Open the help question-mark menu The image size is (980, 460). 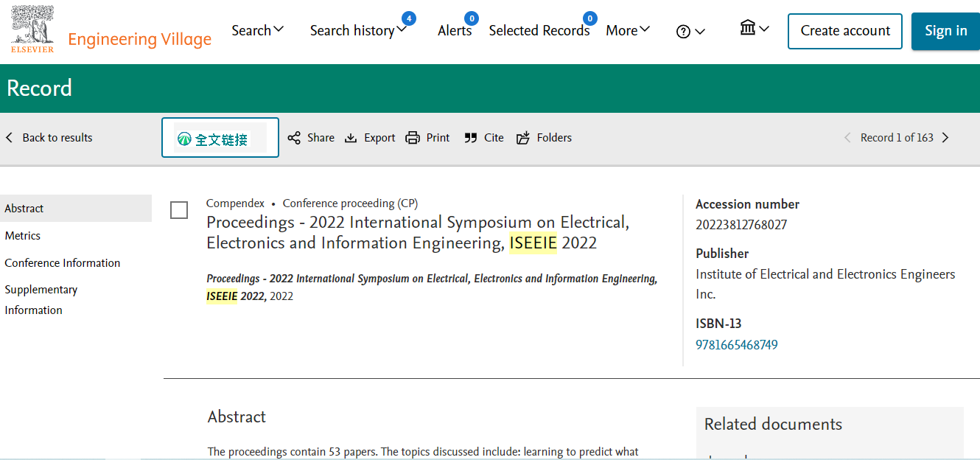point(690,32)
